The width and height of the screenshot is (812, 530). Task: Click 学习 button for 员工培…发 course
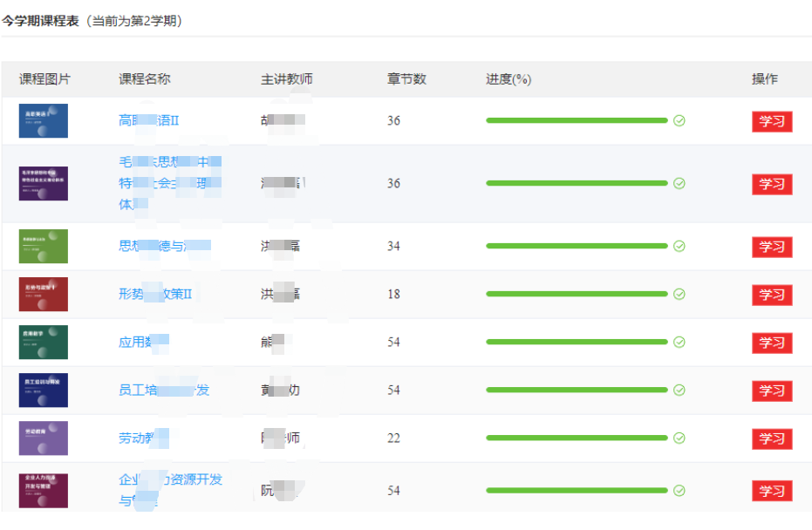(x=772, y=391)
